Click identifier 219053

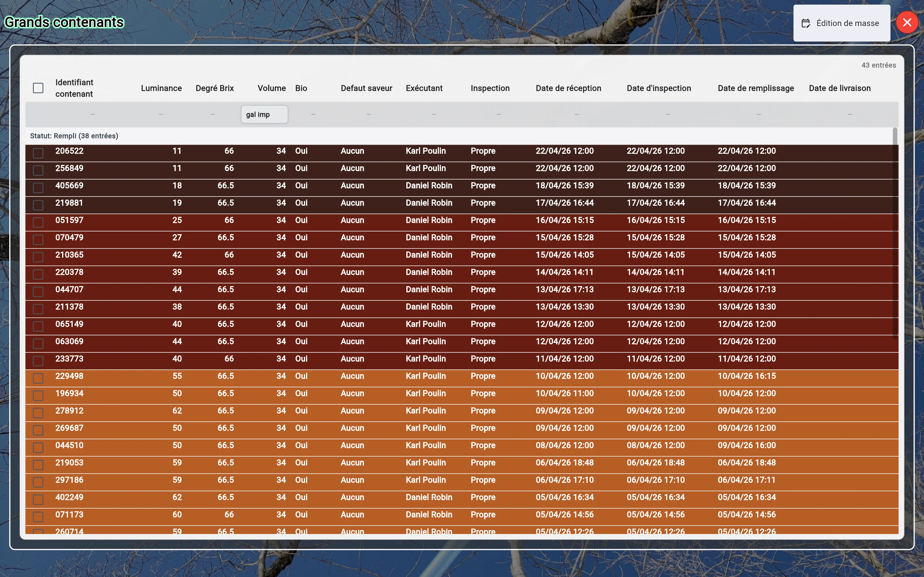click(69, 462)
